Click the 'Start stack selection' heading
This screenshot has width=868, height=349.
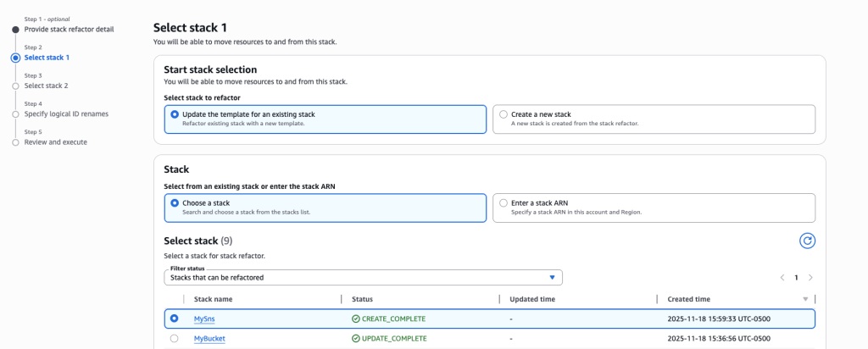pyautogui.click(x=210, y=69)
